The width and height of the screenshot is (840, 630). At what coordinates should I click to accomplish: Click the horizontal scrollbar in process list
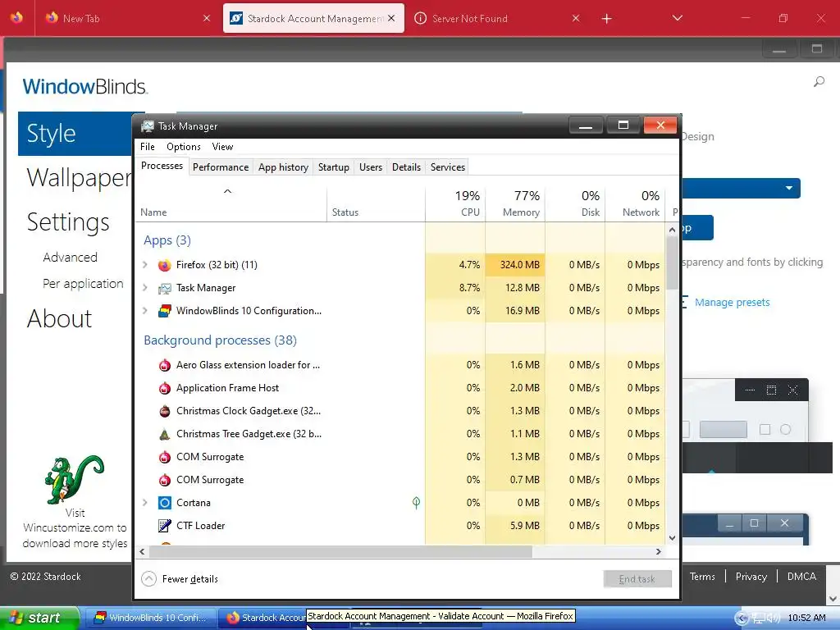(340, 551)
